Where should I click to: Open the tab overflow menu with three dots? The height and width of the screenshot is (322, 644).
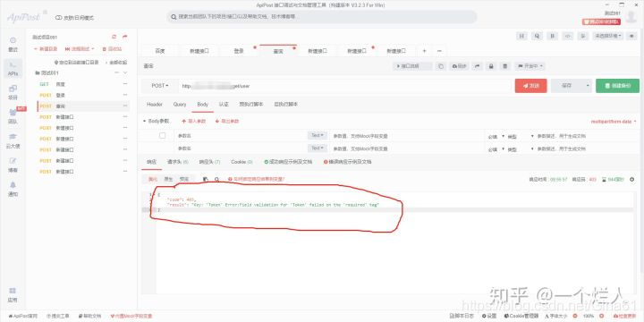click(x=439, y=51)
